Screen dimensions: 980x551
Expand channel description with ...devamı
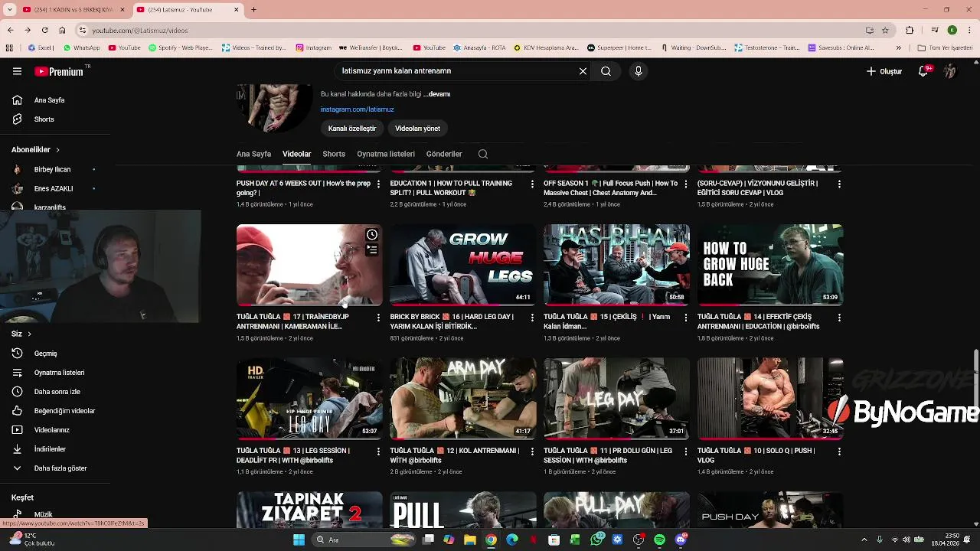437,94
